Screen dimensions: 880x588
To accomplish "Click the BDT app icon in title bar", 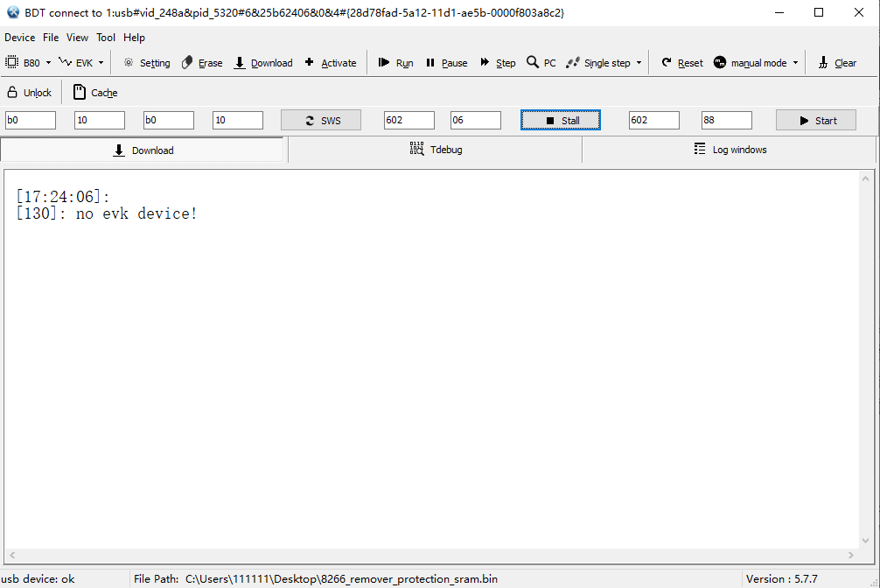I will click(x=12, y=12).
